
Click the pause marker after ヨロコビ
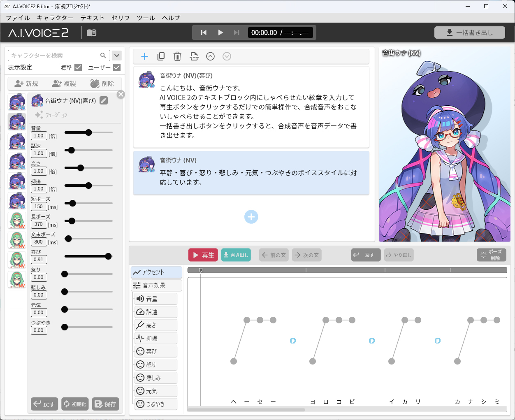pos(372,341)
